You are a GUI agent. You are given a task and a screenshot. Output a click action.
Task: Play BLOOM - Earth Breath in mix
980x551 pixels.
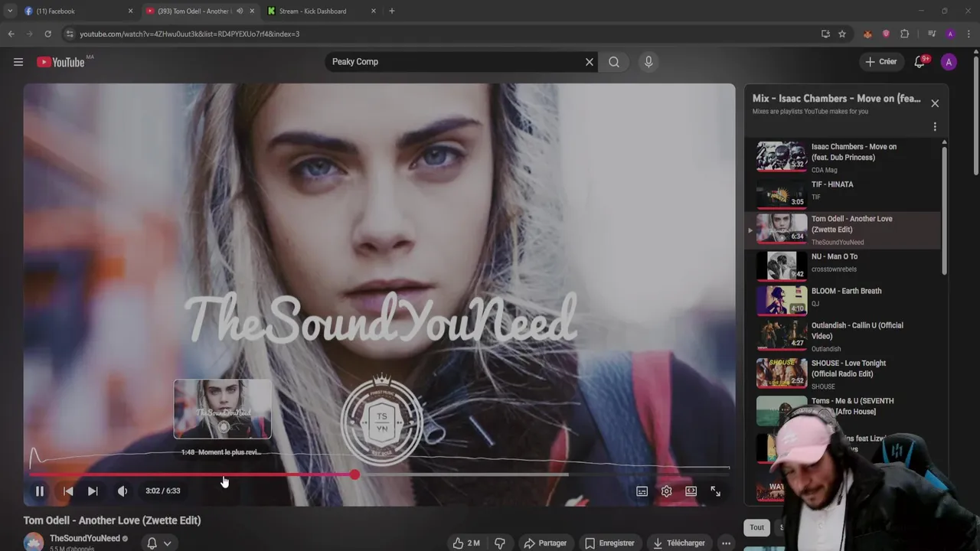click(x=842, y=299)
